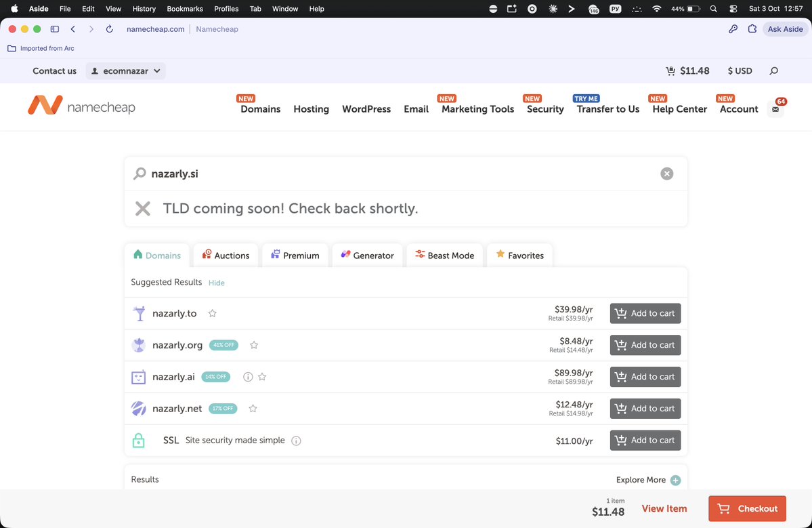Screen dimensions: 812x528
Task: Go to Namecheap home via logo
Action: 81,106
